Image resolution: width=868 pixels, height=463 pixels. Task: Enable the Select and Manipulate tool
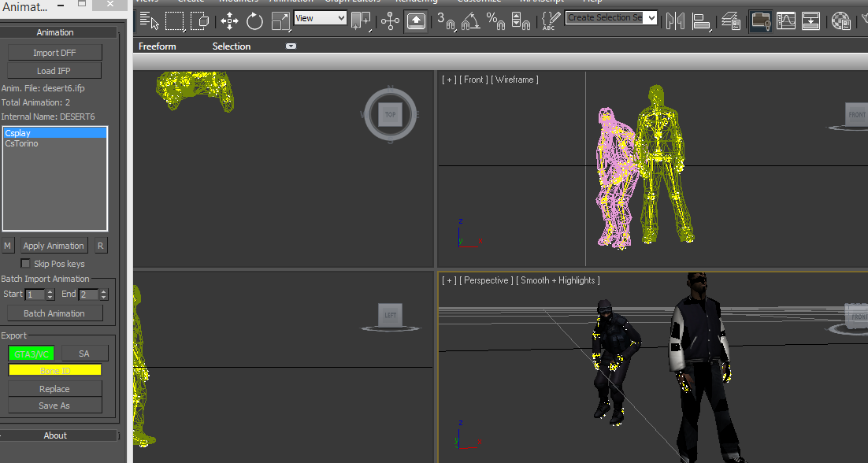[390, 21]
